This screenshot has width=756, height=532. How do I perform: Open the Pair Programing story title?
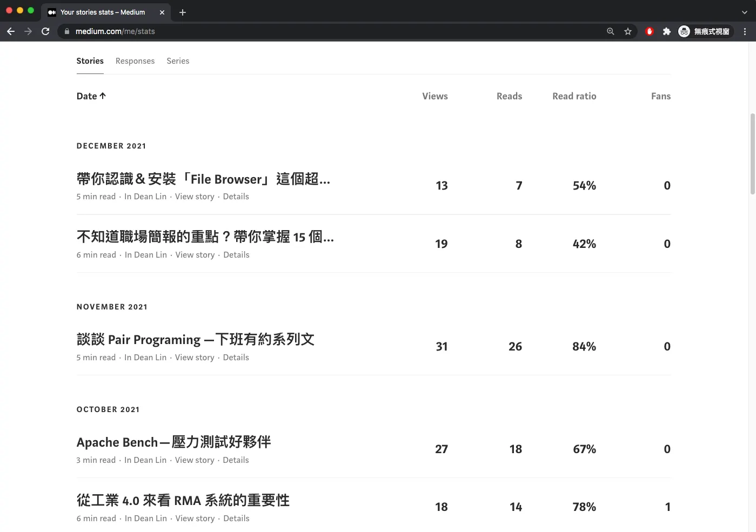(x=196, y=339)
